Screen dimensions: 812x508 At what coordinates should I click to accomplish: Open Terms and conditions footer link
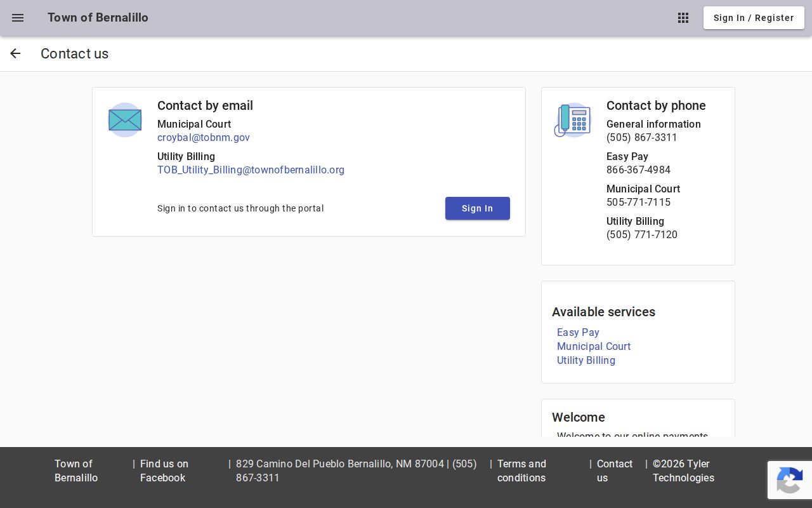coord(521,471)
